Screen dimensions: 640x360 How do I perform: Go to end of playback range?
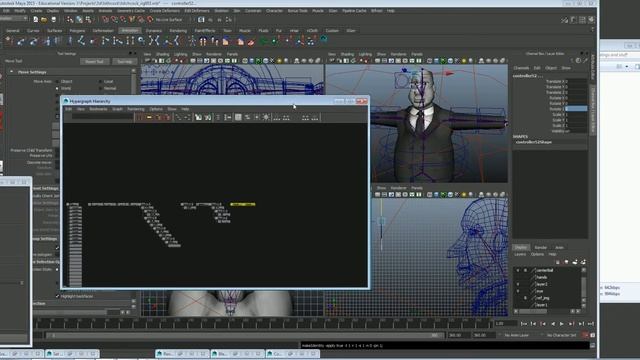[x=591, y=324]
